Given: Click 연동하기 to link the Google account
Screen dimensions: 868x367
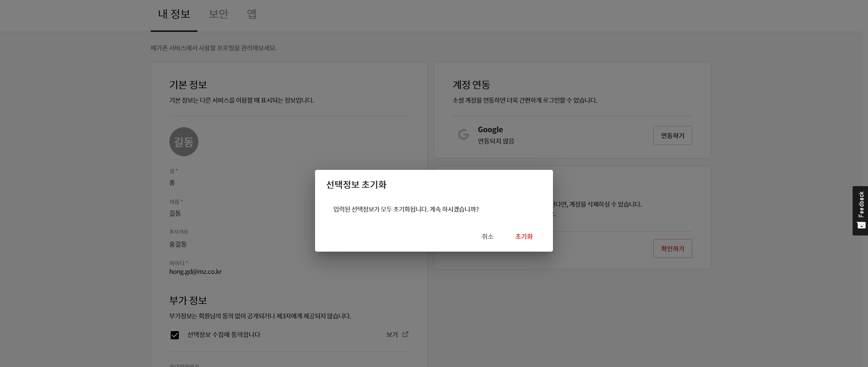Looking at the screenshot, I should tap(672, 135).
